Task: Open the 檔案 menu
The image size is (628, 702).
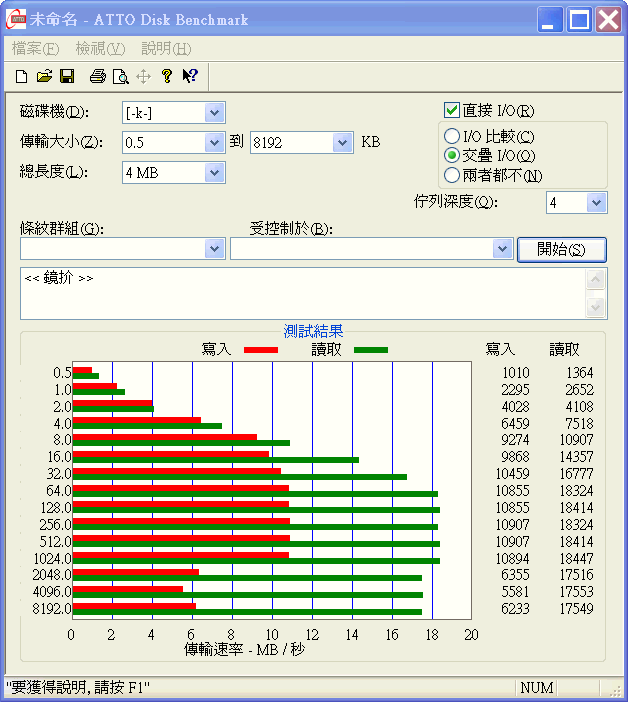Action: click(x=35, y=48)
